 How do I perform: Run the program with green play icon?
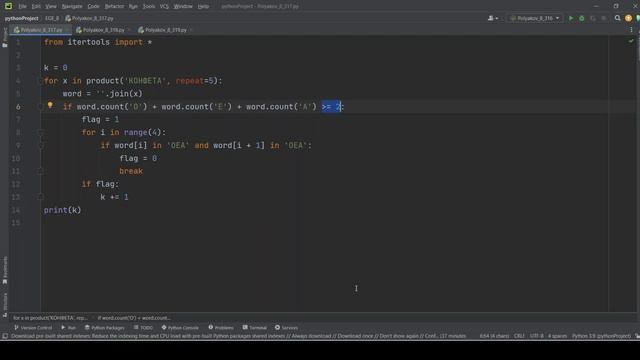pos(571,18)
